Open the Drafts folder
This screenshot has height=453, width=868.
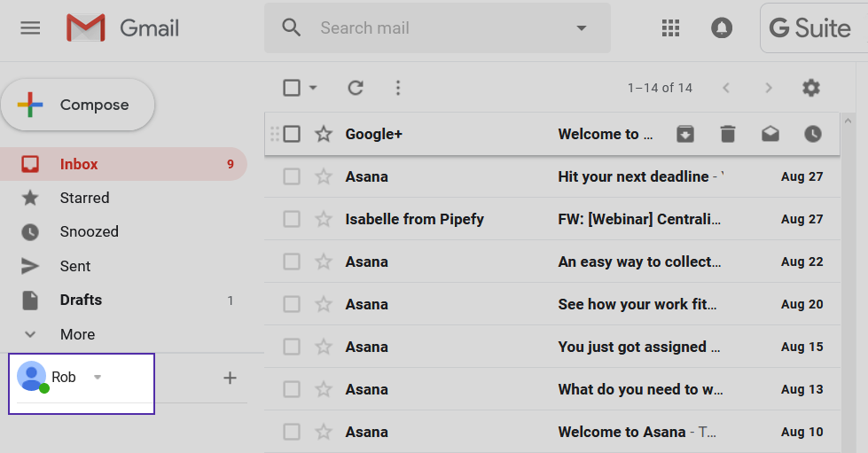coord(123,301)
